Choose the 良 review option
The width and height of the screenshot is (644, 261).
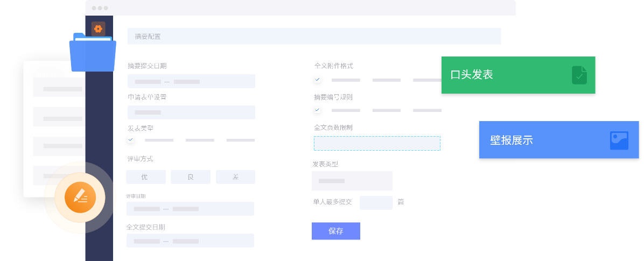tap(191, 177)
